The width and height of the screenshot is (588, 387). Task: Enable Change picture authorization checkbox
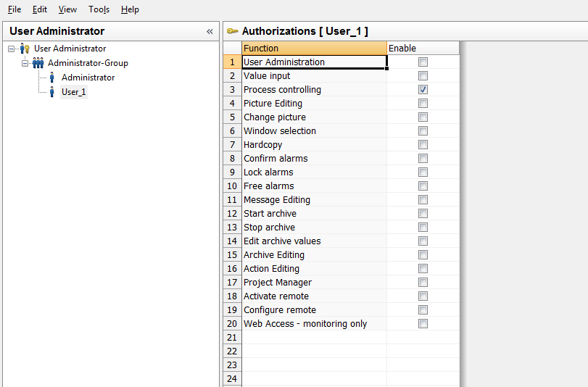[423, 117]
